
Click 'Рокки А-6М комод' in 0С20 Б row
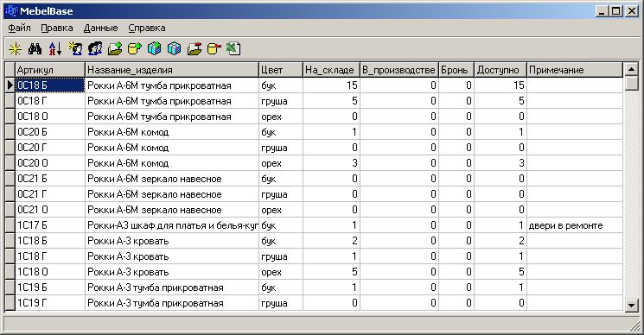click(172, 132)
